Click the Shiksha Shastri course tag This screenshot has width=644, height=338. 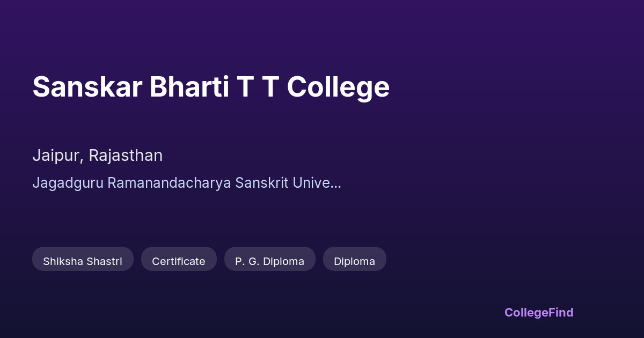coord(83,261)
